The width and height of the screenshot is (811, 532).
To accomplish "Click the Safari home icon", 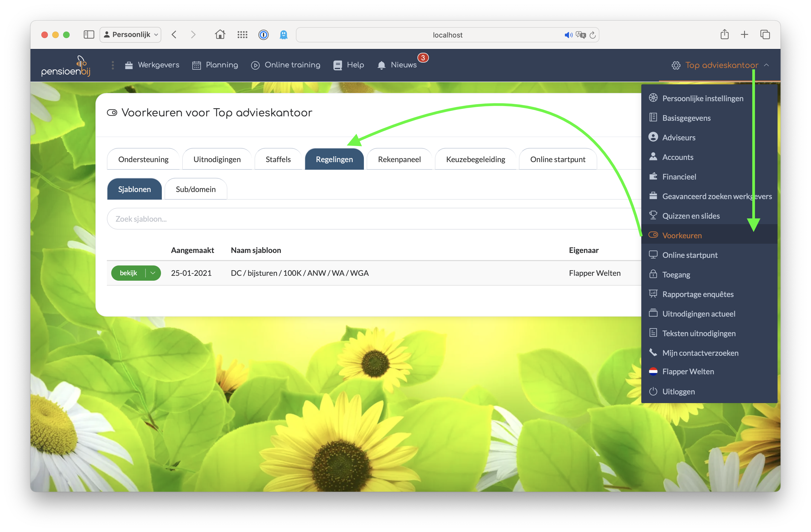I will coord(220,35).
